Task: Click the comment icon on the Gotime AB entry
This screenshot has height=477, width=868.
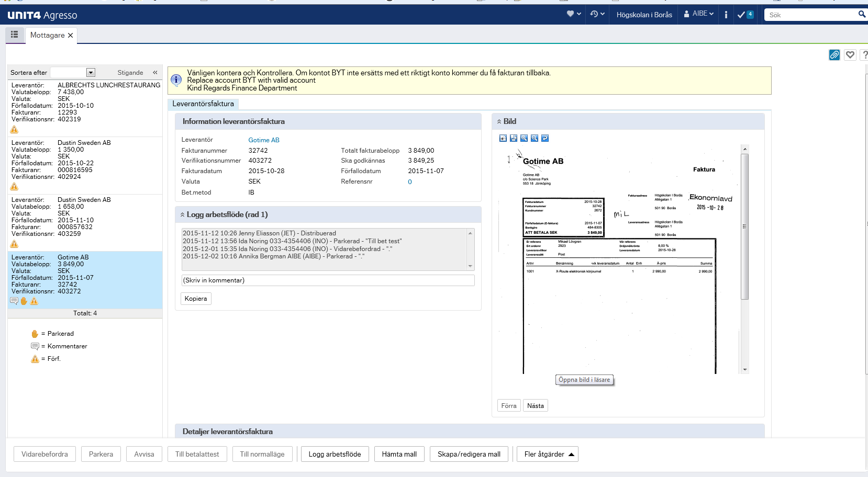Action: (14, 301)
